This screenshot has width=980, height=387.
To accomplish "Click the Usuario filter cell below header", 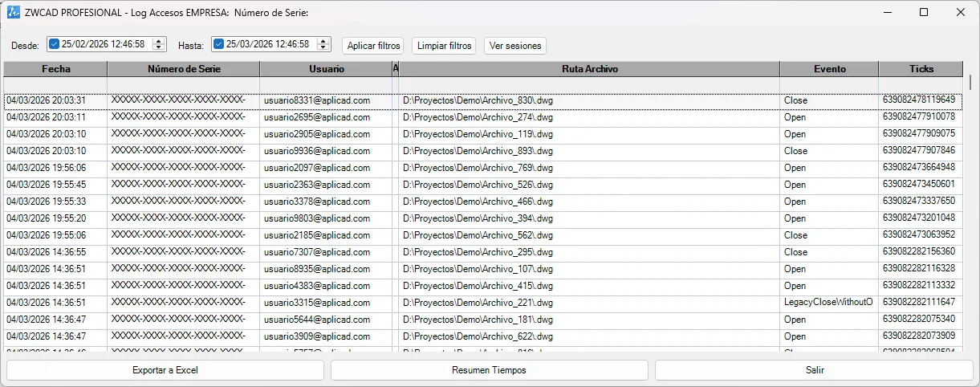I will [x=326, y=85].
